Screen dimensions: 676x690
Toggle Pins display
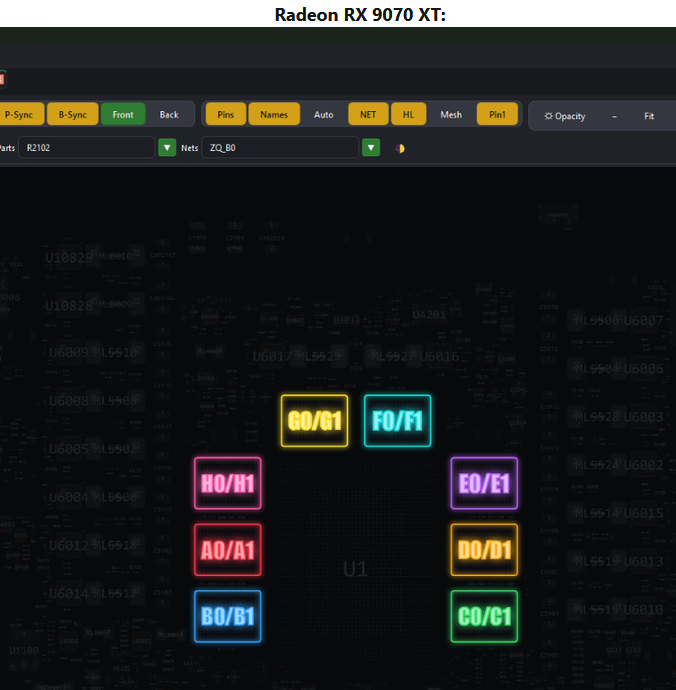226,114
